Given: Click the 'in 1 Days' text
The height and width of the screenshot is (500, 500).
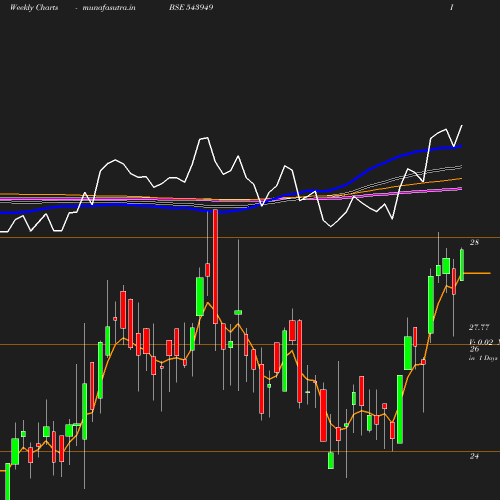Looking at the screenshot, I should tap(483, 358).
